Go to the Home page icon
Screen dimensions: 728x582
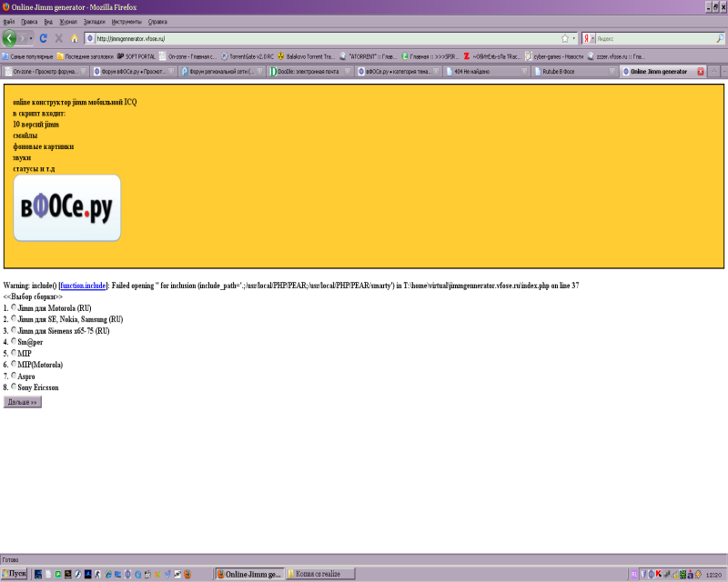pos(75,38)
